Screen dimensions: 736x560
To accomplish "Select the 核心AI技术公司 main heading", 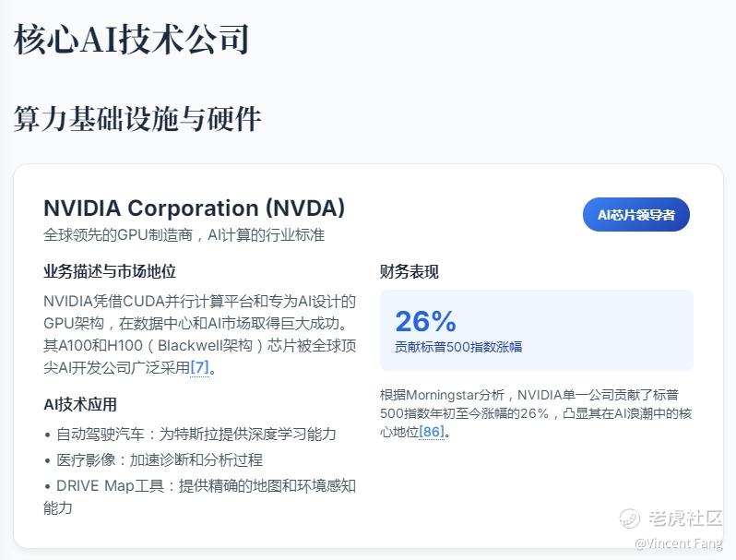I will coord(131,39).
